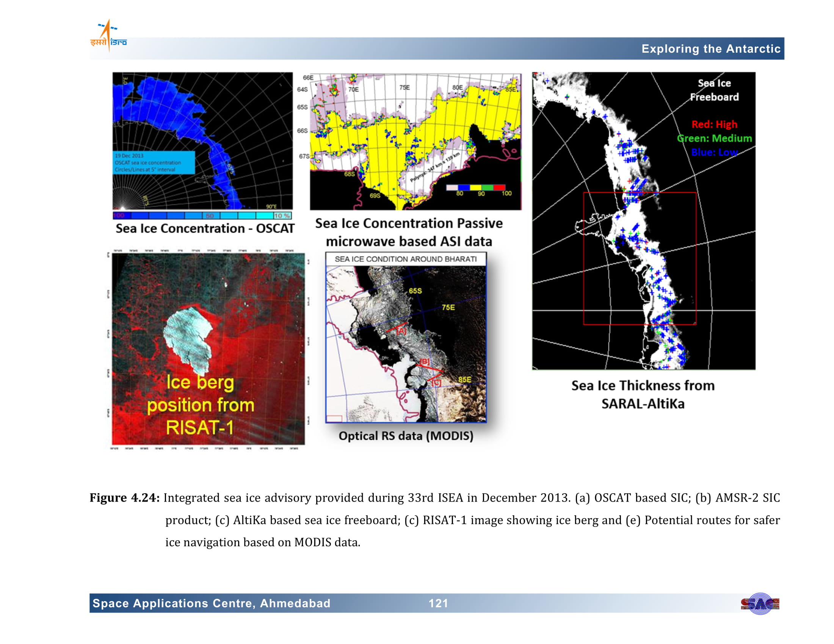The image size is (834, 644).
Task: Click the 'microwave based ASI data' caption line
Action: click(409, 241)
